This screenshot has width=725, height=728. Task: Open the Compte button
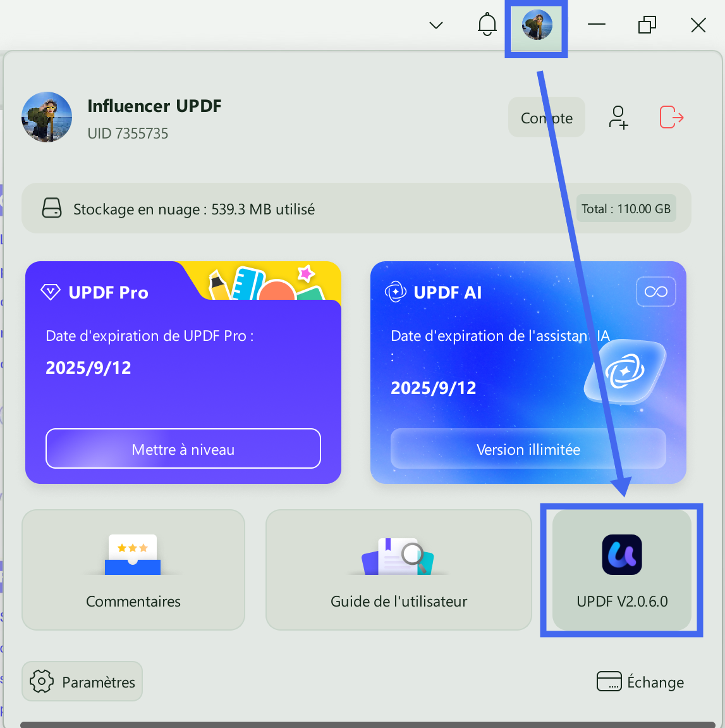[546, 118]
